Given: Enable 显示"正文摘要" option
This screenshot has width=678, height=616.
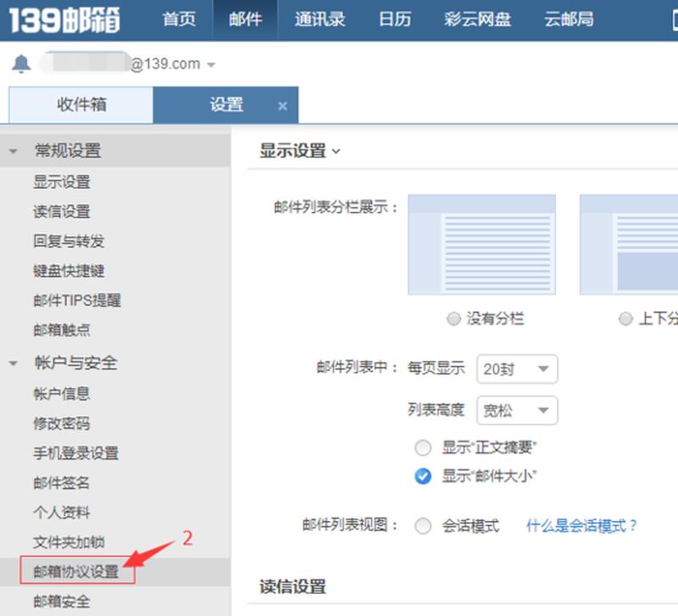Looking at the screenshot, I should tap(423, 448).
